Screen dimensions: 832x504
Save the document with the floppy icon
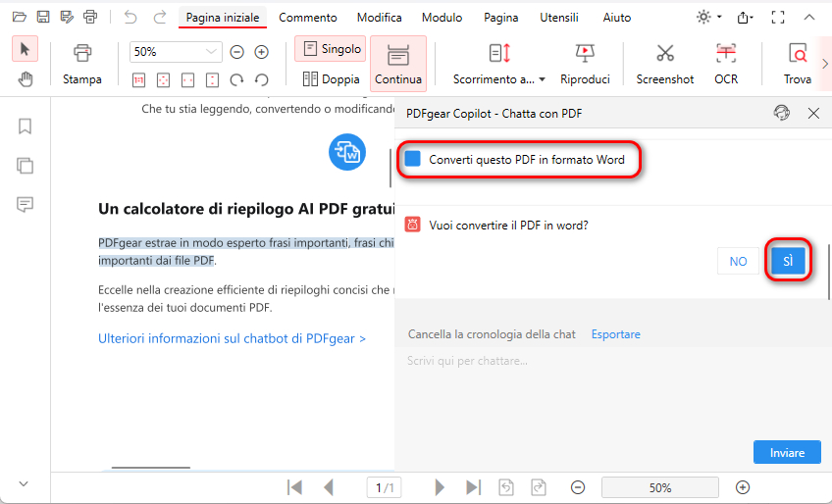[43, 17]
